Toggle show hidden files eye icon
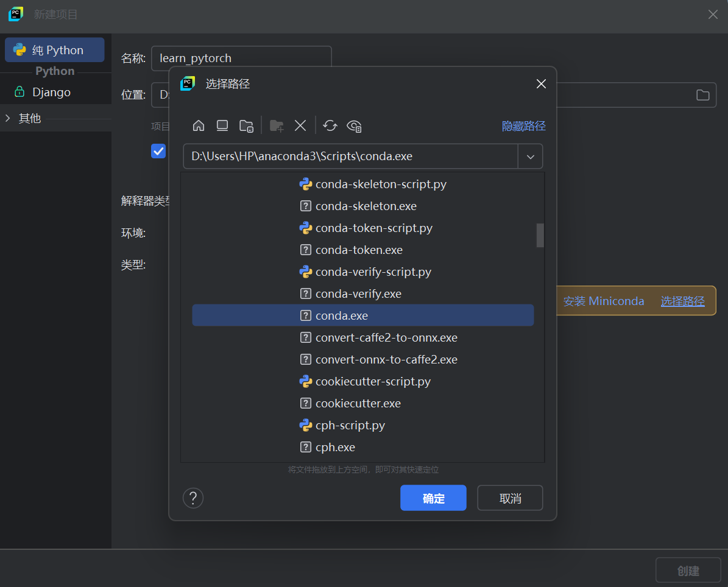The height and width of the screenshot is (587, 728). [x=354, y=126]
